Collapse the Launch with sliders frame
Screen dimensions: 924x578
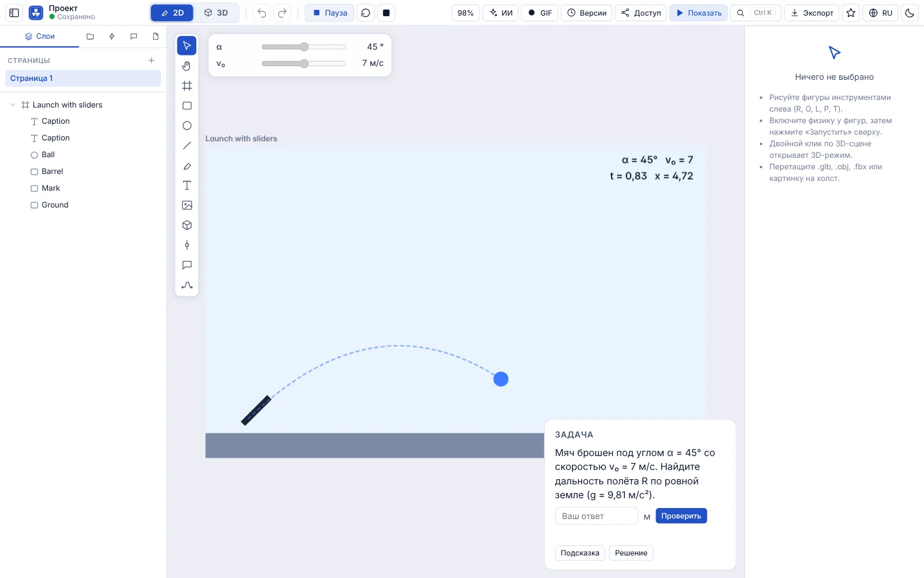[x=13, y=105]
